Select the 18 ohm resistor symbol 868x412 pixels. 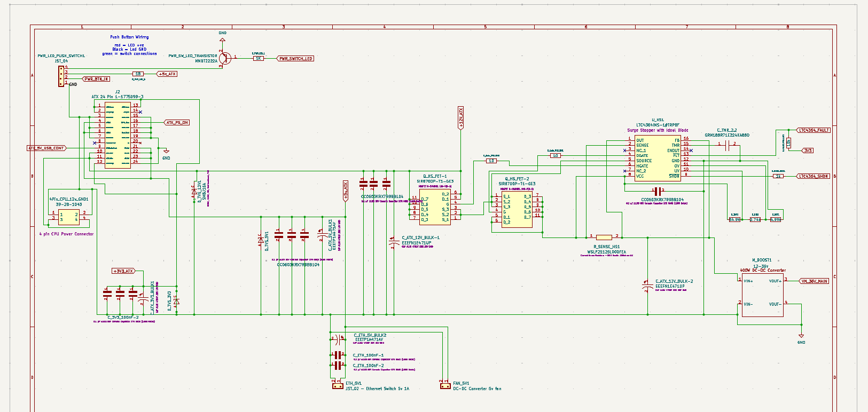pos(138,74)
